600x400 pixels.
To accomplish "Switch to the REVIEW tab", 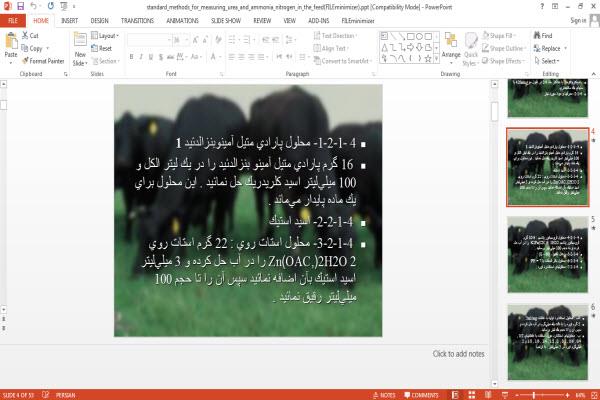I will (262, 21).
